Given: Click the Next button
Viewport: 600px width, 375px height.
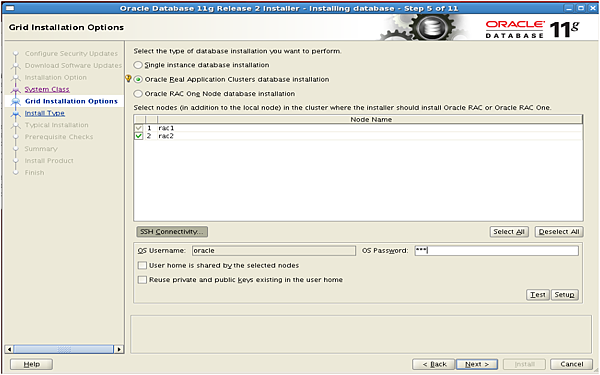Looking at the screenshot, I should [x=477, y=364].
